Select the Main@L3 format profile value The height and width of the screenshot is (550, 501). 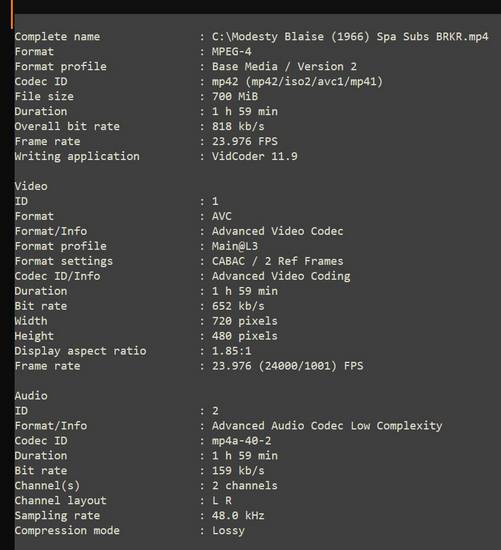235,246
